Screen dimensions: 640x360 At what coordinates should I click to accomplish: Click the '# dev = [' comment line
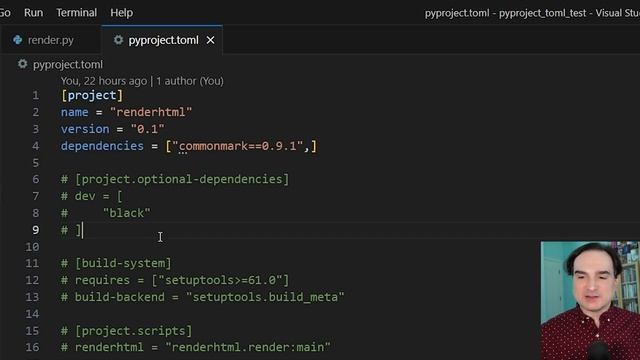91,196
